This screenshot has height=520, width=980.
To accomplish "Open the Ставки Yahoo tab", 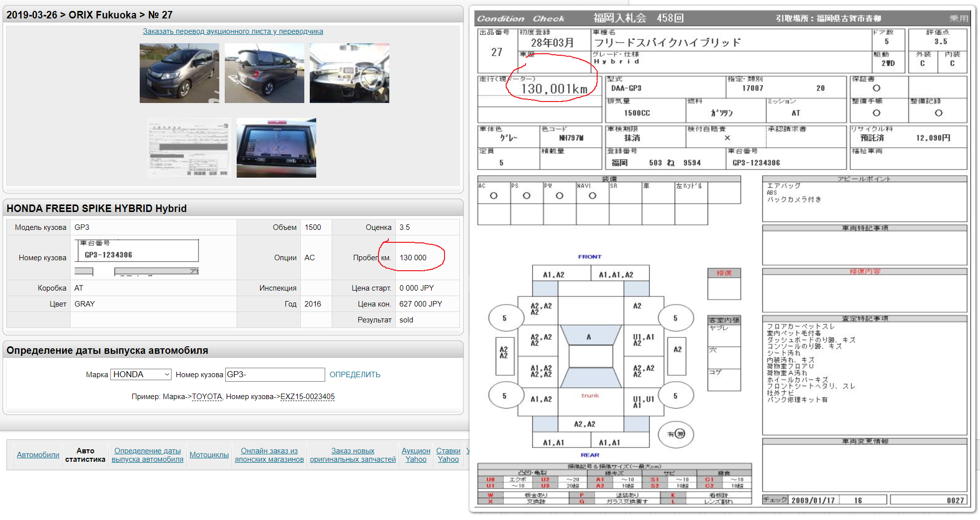I will 448,455.
